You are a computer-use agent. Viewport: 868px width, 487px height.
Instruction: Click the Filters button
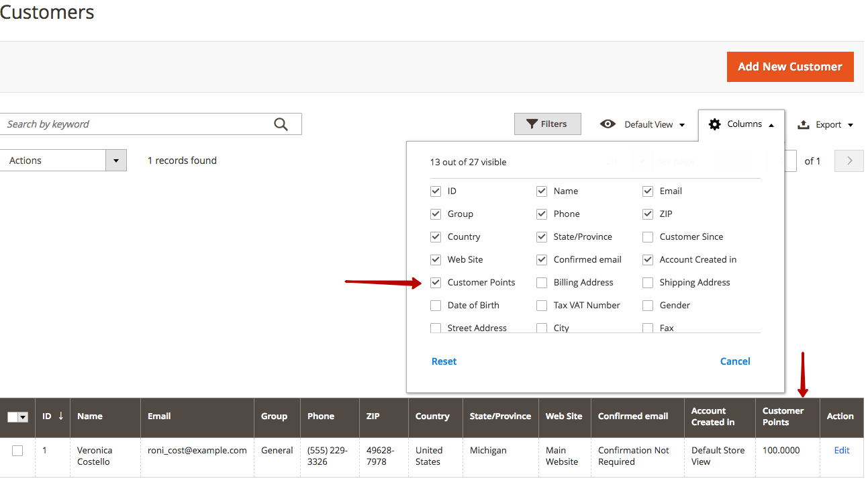pyautogui.click(x=548, y=124)
